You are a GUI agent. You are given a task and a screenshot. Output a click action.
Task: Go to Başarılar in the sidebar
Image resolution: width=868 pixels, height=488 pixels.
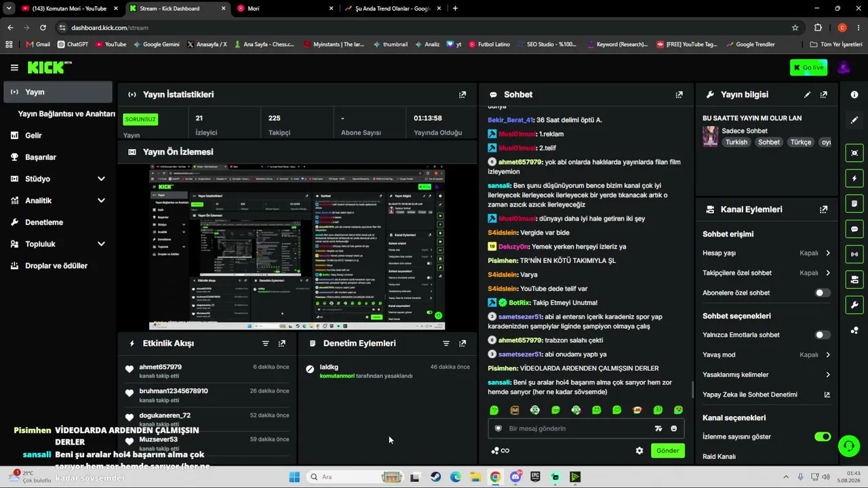click(58, 157)
